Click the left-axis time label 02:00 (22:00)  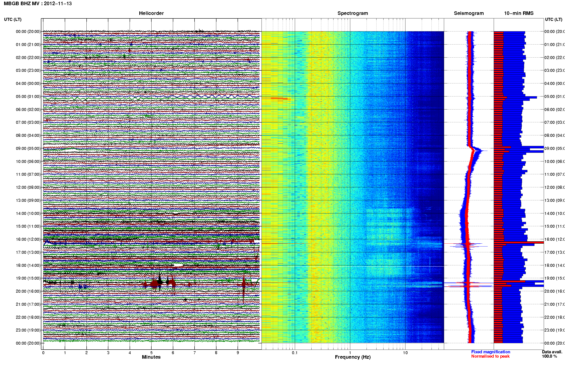[x=28, y=58]
